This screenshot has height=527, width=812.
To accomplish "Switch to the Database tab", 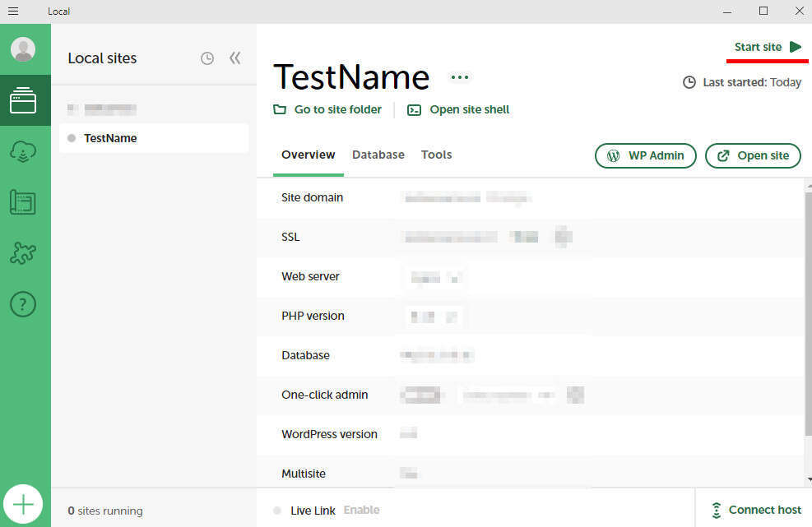I will point(378,155).
